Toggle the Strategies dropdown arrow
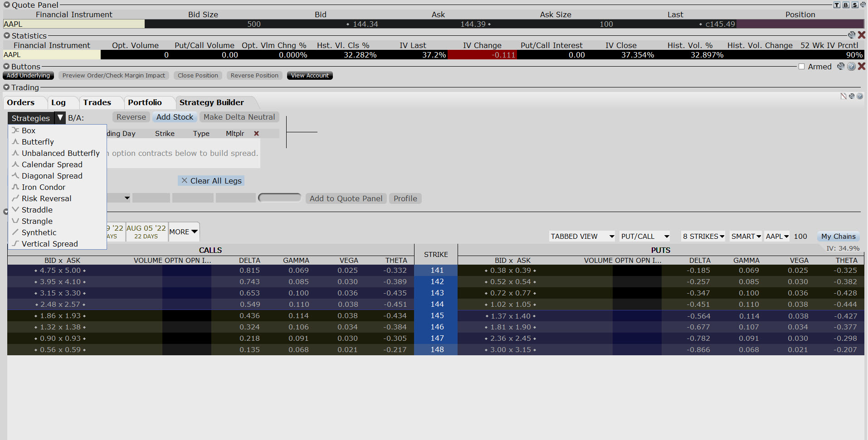This screenshot has width=868, height=440. click(x=60, y=118)
